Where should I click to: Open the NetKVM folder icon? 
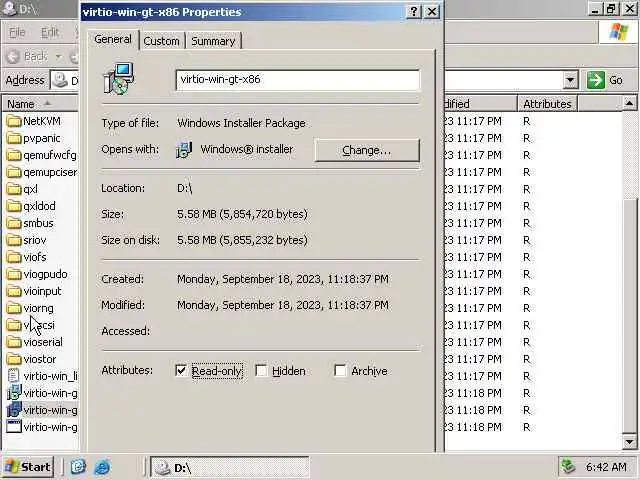[14, 121]
